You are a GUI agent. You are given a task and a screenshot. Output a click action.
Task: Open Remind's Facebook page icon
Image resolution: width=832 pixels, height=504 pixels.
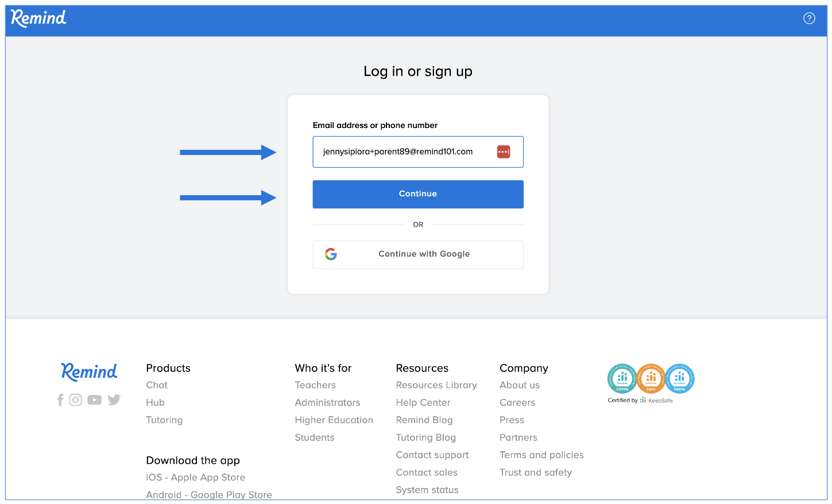pos(60,400)
